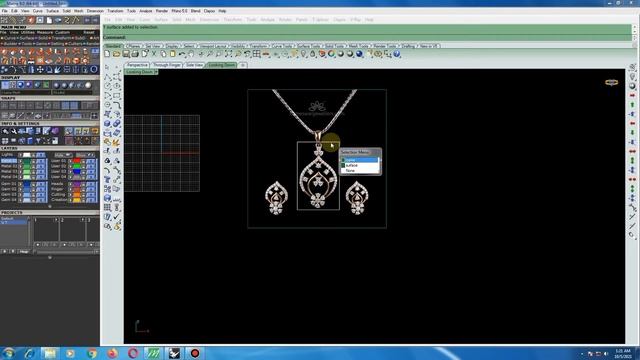Click the Cut scissors icon in standard toolbar
Image resolution: width=640 pixels, height=360 pixels.
point(154,54)
